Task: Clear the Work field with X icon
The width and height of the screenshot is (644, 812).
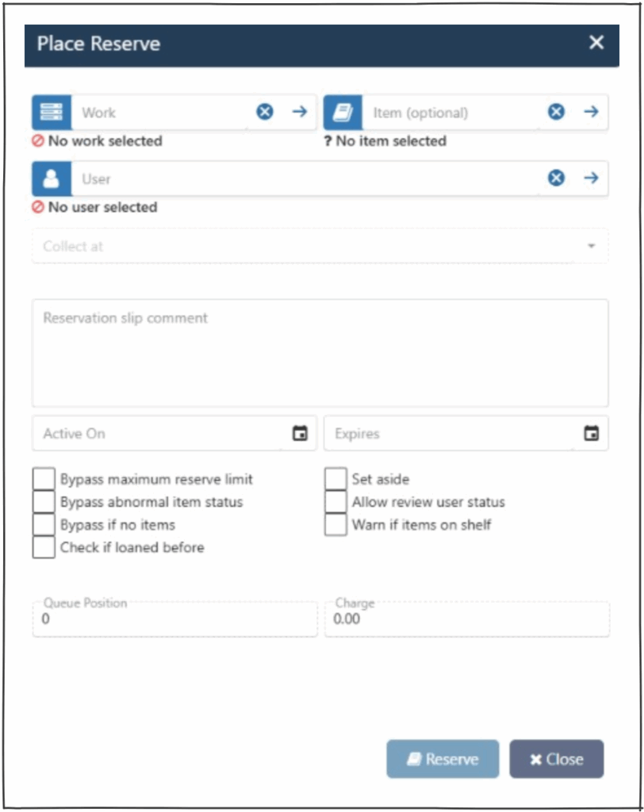Action: 265,113
